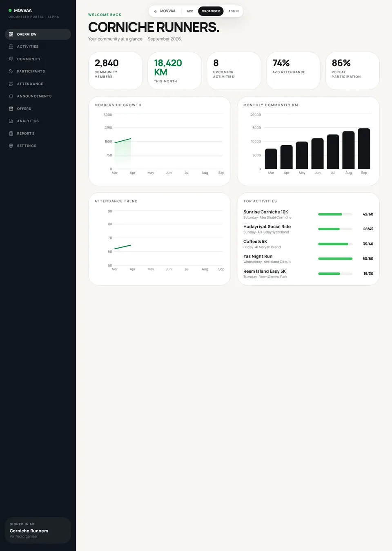The height and width of the screenshot is (551, 392).
Task: Open the Activities section
Action: (38, 47)
